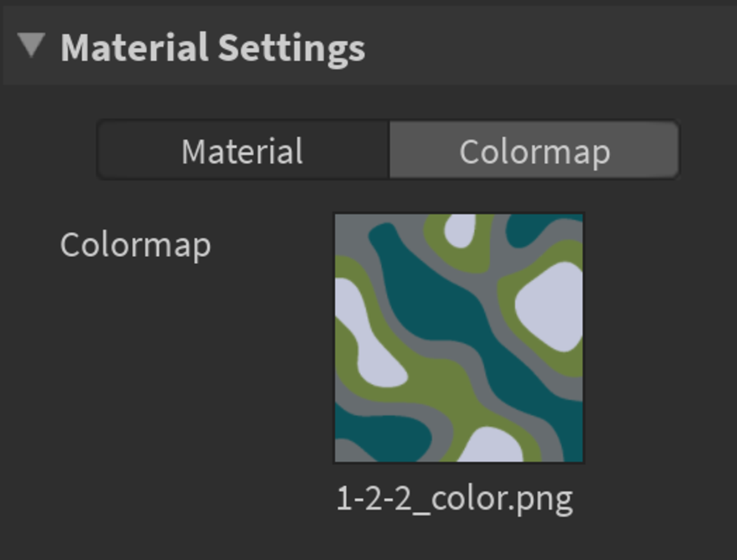Viewport: 737px width, 560px height.
Task: Click the 1-2-2_color.png file name
Action: 454,499
